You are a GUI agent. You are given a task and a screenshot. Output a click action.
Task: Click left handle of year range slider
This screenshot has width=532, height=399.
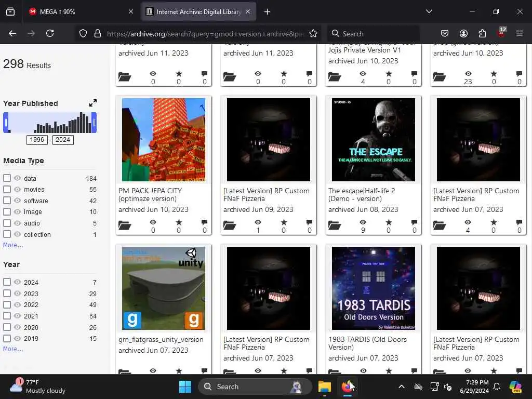[x=6, y=123]
